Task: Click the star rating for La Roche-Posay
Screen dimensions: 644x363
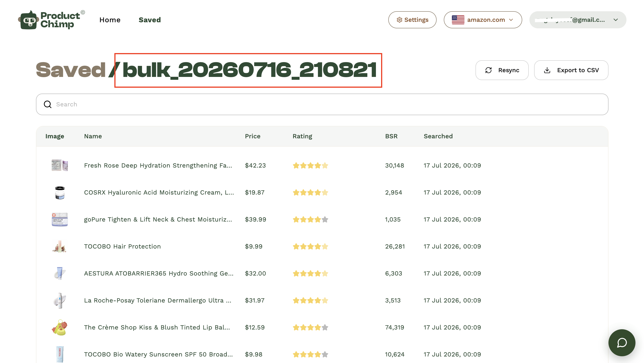Action: [x=310, y=300]
